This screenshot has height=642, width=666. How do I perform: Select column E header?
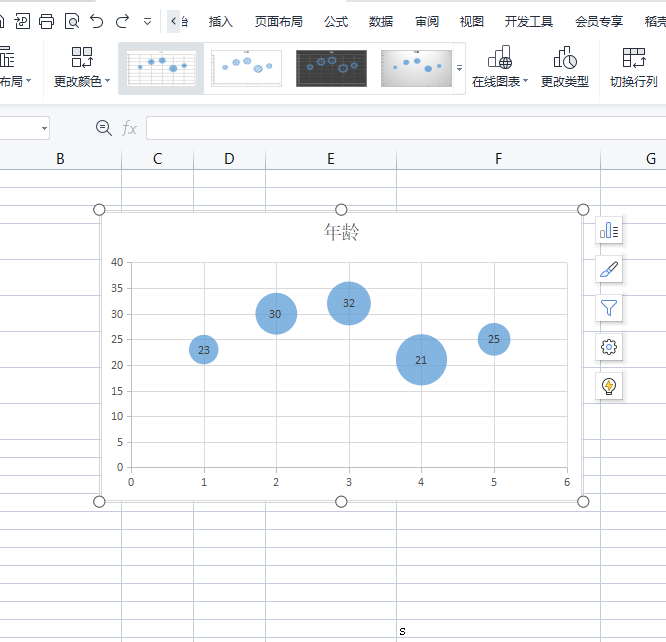coord(331,159)
